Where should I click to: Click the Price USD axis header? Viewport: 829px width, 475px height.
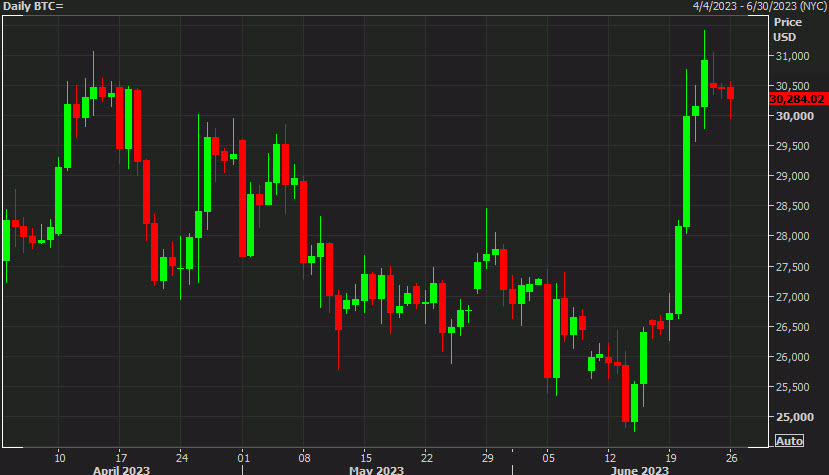click(x=788, y=30)
